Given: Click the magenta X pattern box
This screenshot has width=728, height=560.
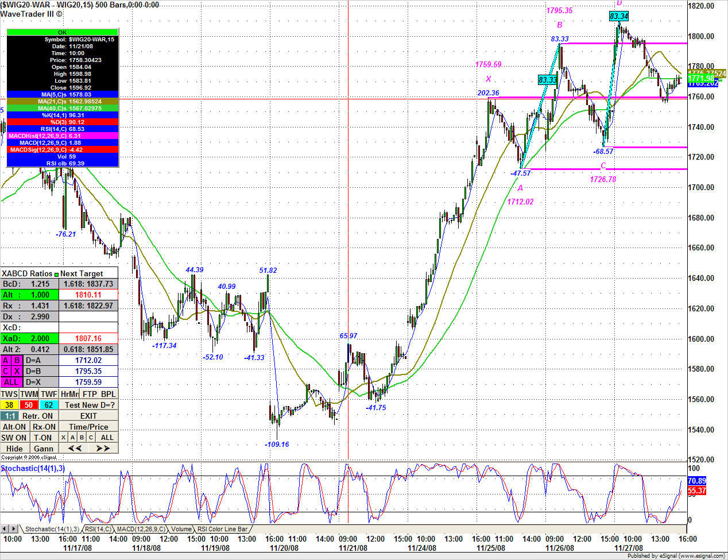Looking at the screenshot, I should pos(17,371).
